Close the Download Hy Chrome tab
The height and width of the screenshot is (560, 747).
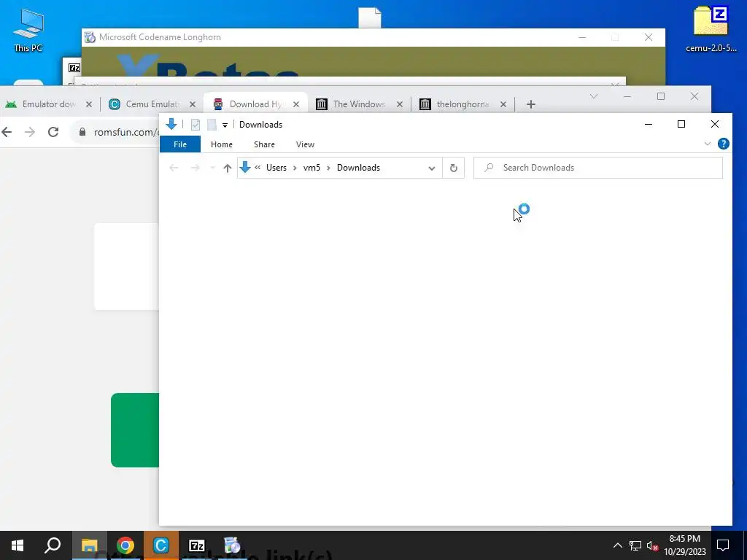pyautogui.click(x=296, y=104)
